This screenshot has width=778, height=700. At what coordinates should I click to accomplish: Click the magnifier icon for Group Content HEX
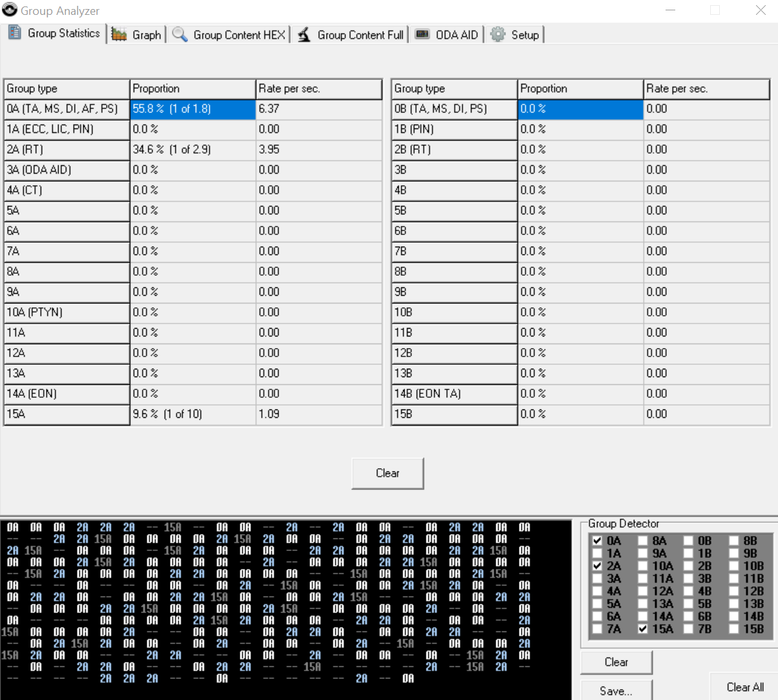pos(180,34)
